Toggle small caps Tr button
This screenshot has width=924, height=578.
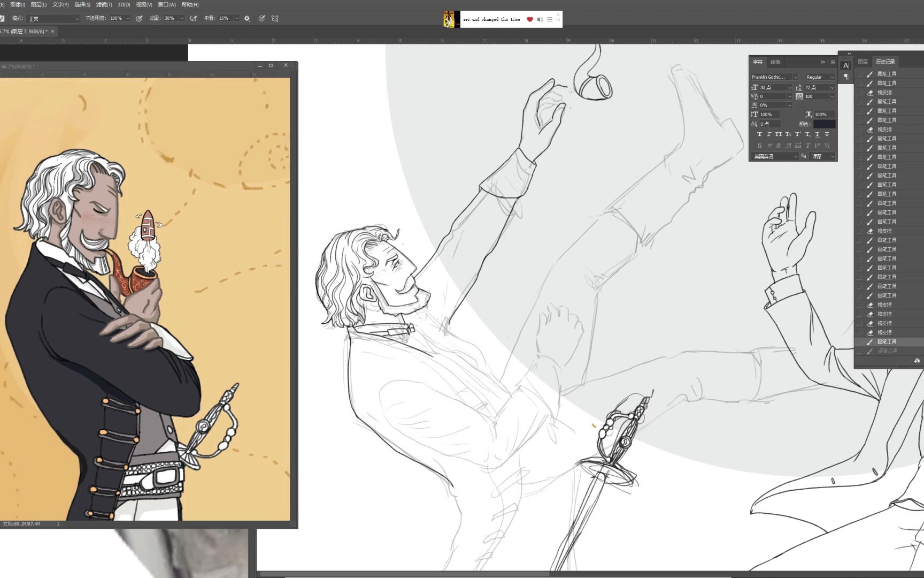(x=788, y=134)
